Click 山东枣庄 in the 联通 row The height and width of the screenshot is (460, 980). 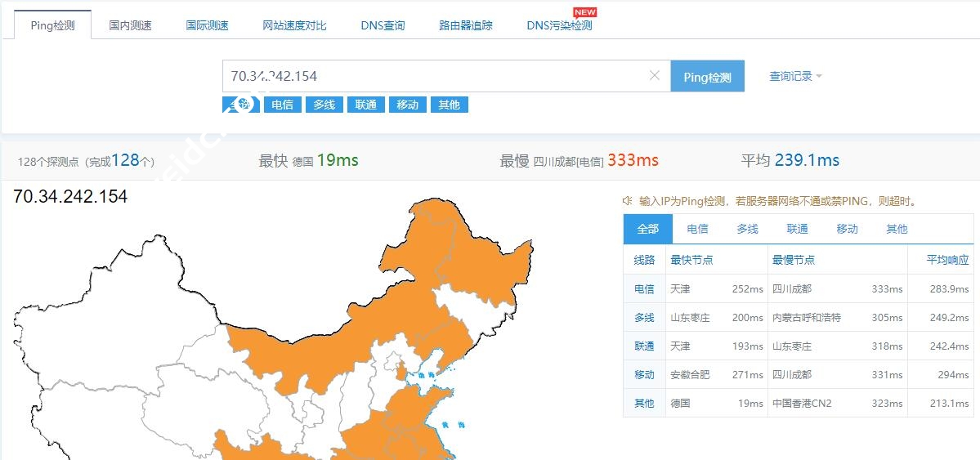point(792,346)
